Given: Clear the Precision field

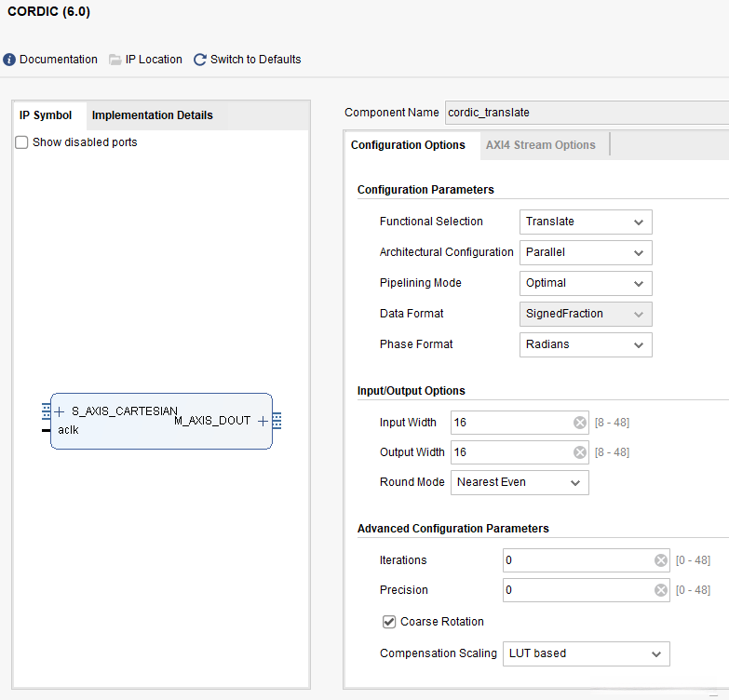Looking at the screenshot, I should tap(661, 590).
